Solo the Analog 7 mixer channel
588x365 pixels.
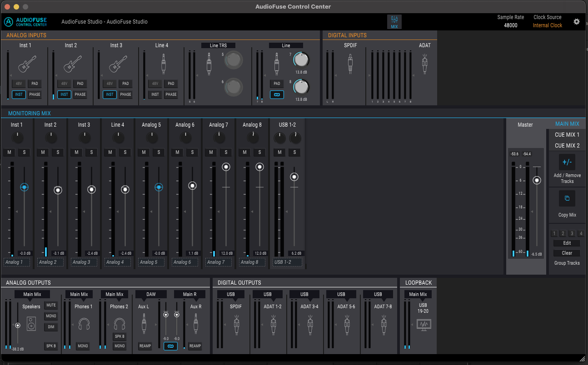[x=226, y=153]
